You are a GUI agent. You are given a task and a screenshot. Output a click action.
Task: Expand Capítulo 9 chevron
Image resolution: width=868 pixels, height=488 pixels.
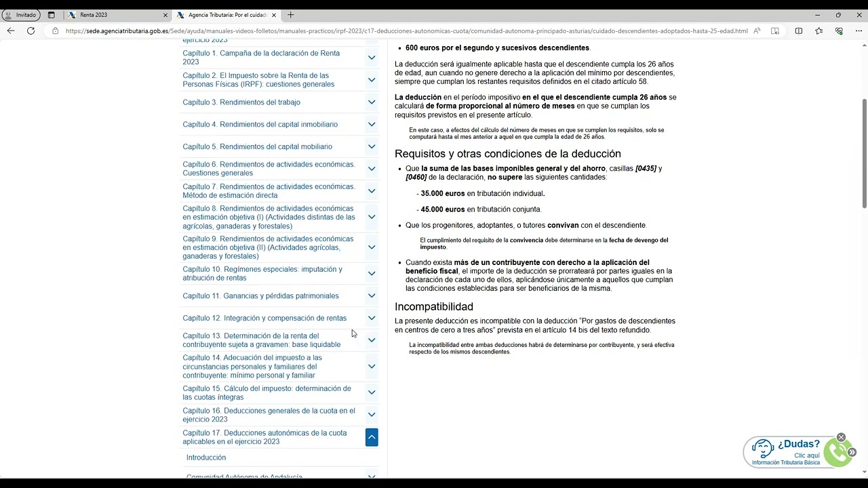(372, 247)
